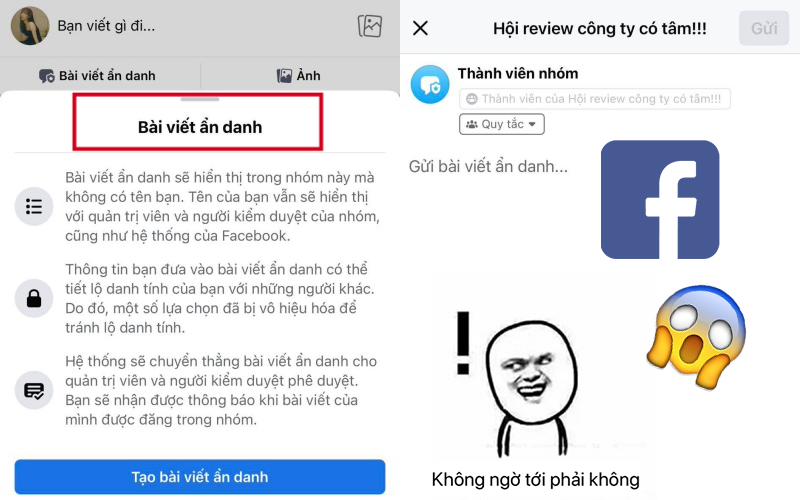Click the shocked screaming emoji
Image resolution: width=800 pixels, height=500 pixels.
tap(696, 336)
